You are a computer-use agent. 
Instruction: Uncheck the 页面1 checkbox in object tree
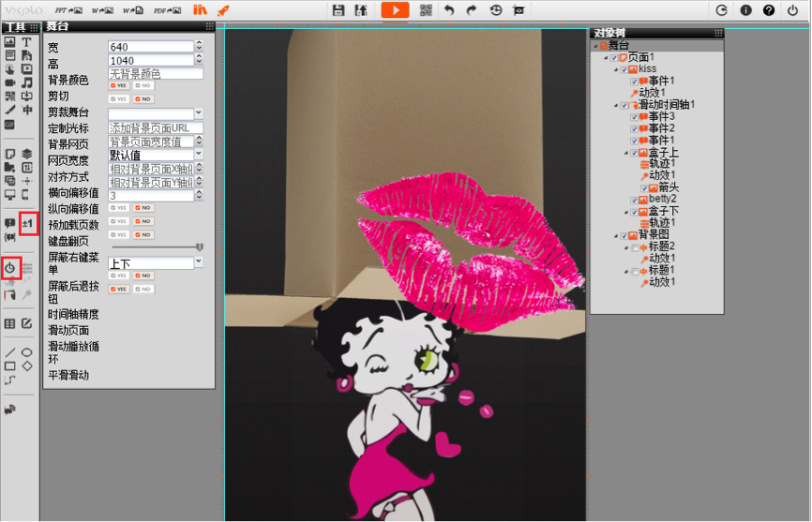click(613, 57)
